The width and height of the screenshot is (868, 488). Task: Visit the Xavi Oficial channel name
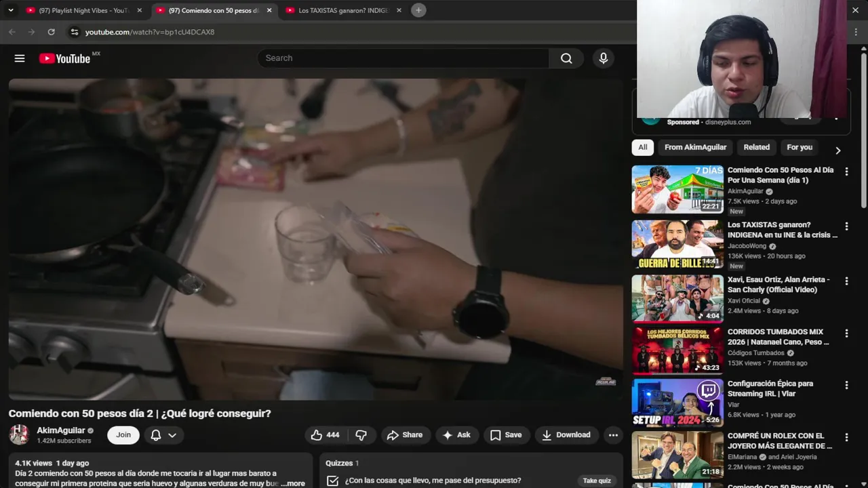(744, 301)
